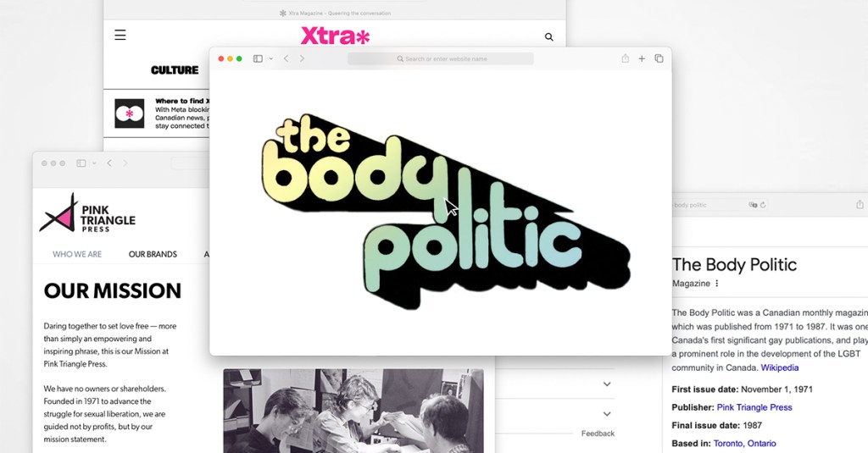Open a new tab with the plus icon

642,58
